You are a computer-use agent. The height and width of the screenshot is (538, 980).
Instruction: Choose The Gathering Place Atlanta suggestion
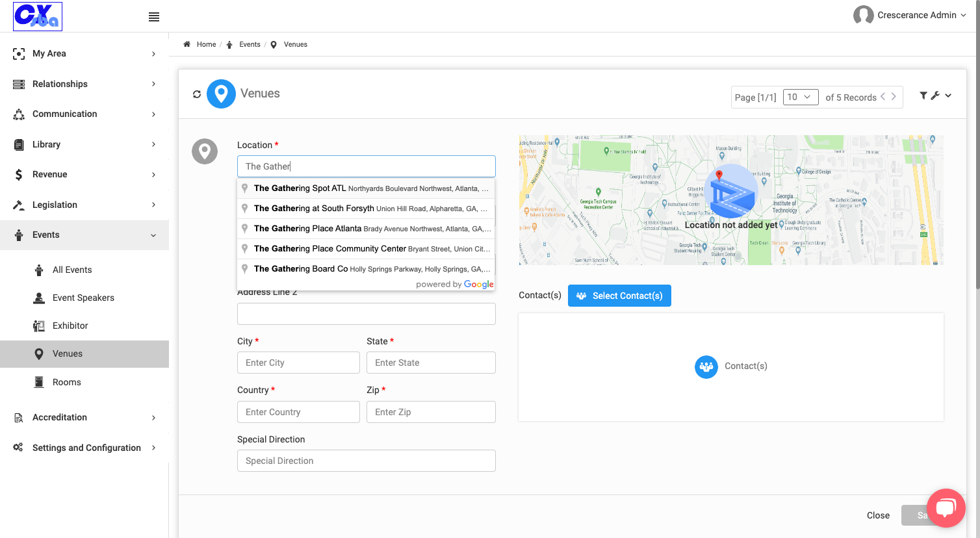pyautogui.click(x=366, y=229)
